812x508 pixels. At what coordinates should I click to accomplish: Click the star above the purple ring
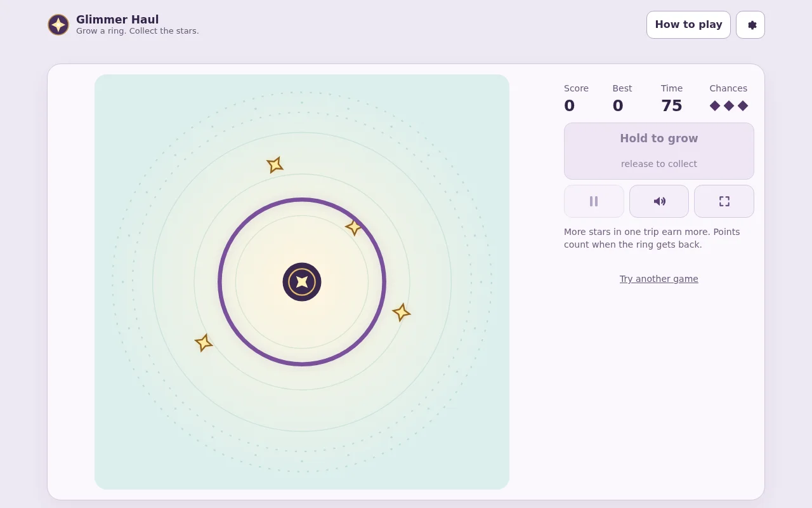pos(275,165)
